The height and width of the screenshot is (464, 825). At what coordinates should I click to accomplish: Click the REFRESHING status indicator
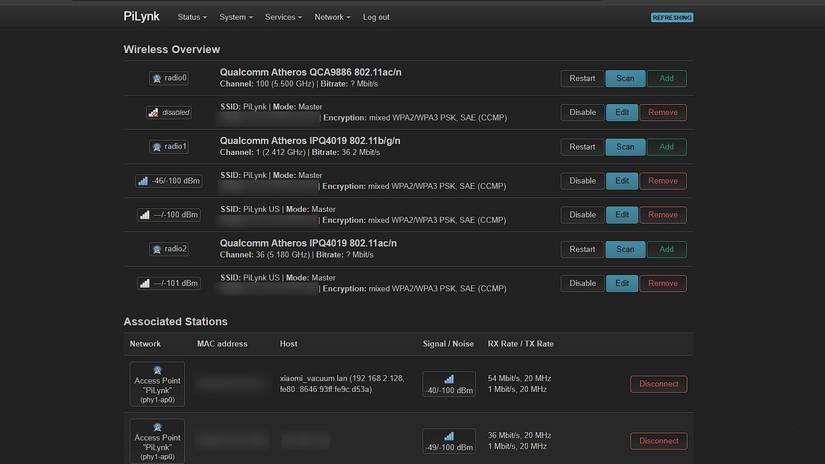672,18
